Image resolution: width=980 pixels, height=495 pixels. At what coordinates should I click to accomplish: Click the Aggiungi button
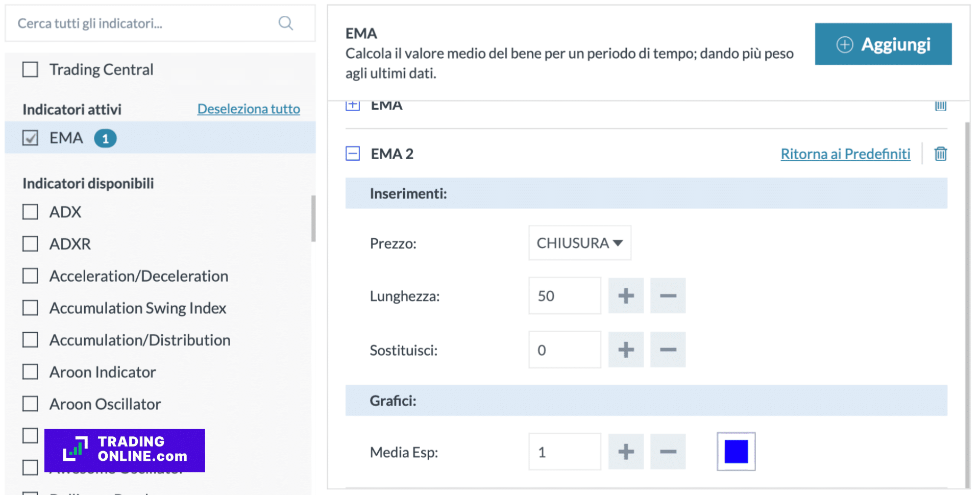pos(883,44)
